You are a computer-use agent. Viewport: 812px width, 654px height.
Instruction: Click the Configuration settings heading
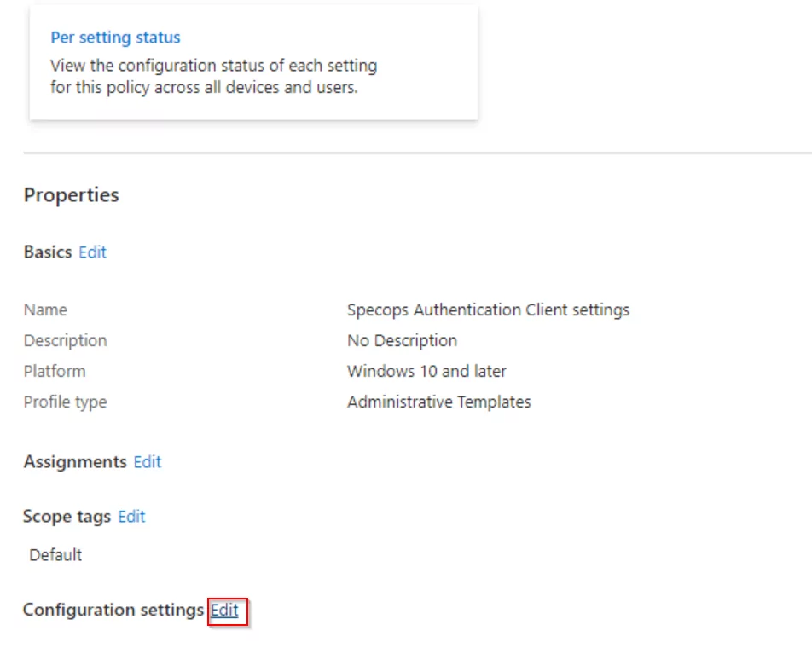pyautogui.click(x=113, y=610)
